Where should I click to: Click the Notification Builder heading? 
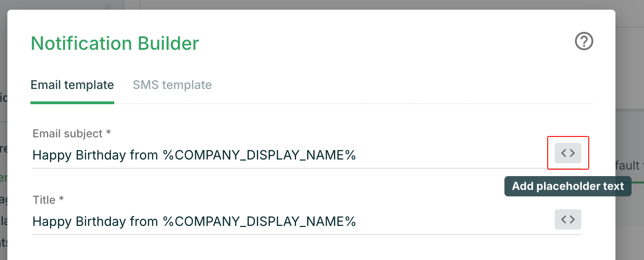coord(115,43)
